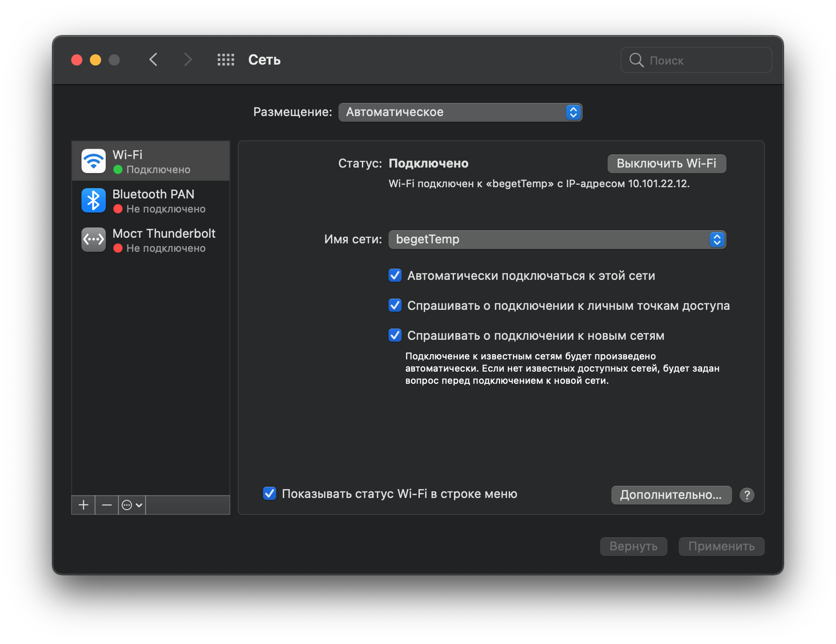This screenshot has height=644, width=836.
Task: Select Bluetooth PAN service row
Action: point(151,200)
